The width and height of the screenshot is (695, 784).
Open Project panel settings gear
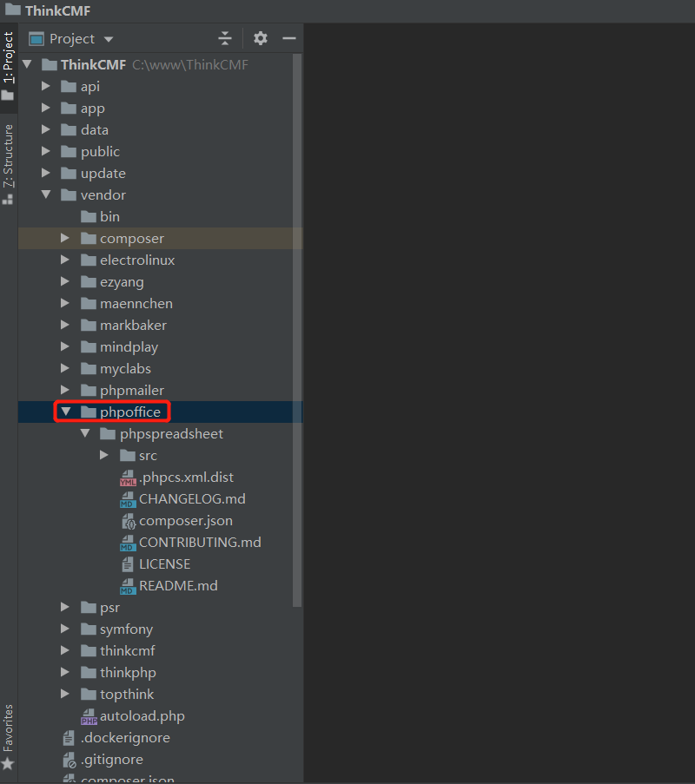click(x=260, y=38)
